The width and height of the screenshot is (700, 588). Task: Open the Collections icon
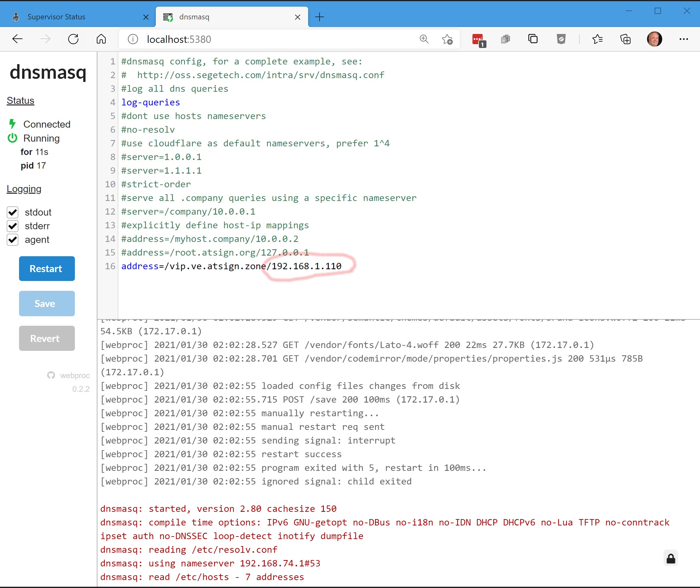625,39
